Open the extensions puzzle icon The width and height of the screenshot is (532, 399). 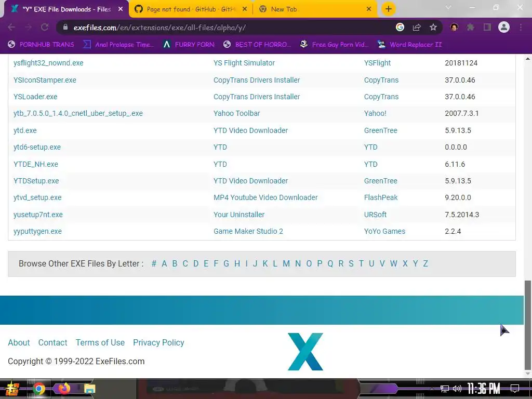point(471,28)
